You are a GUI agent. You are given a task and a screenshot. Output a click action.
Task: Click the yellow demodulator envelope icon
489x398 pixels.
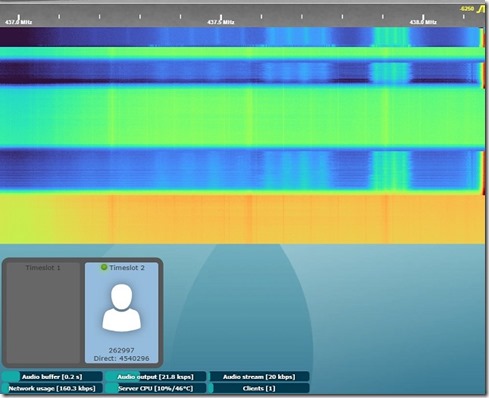tap(481, 9)
